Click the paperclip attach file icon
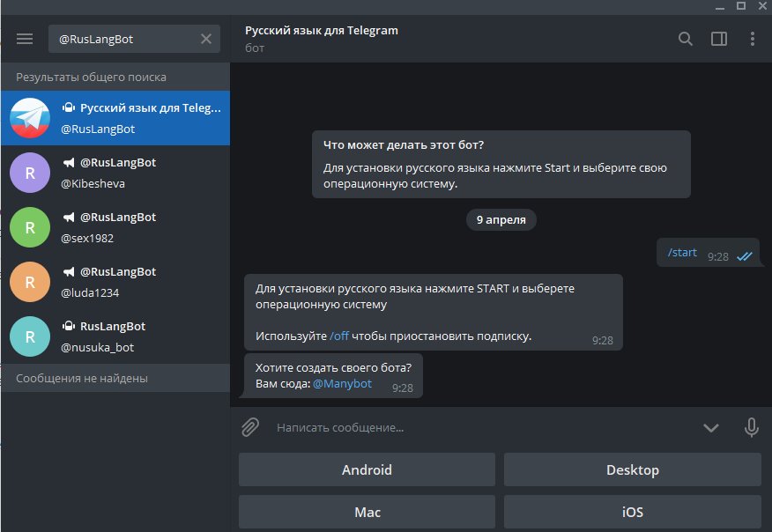The image size is (772, 532). coord(250,427)
